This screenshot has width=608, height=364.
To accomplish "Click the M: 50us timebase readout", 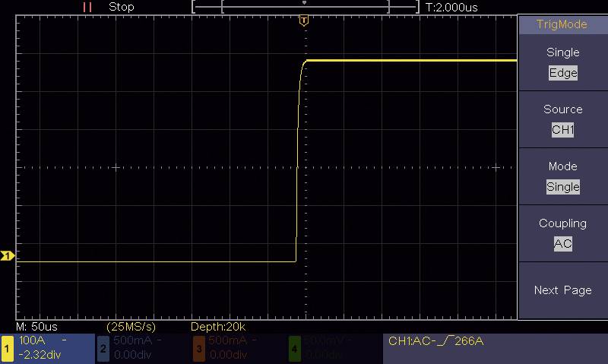I will pos(38,327).
